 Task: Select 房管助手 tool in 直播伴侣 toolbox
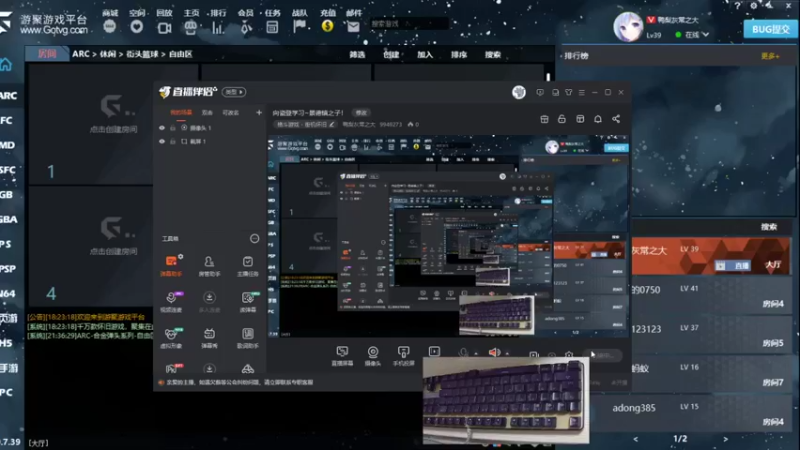[209, 266]
